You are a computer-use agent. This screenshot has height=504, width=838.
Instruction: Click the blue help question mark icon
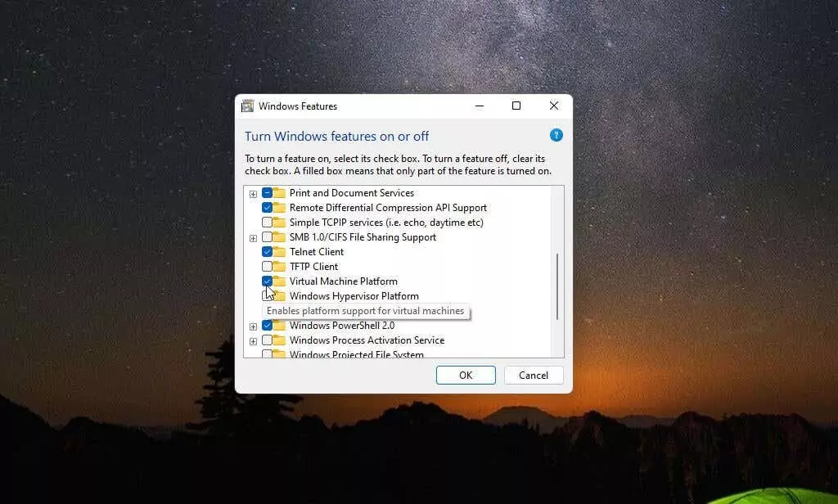556,135
